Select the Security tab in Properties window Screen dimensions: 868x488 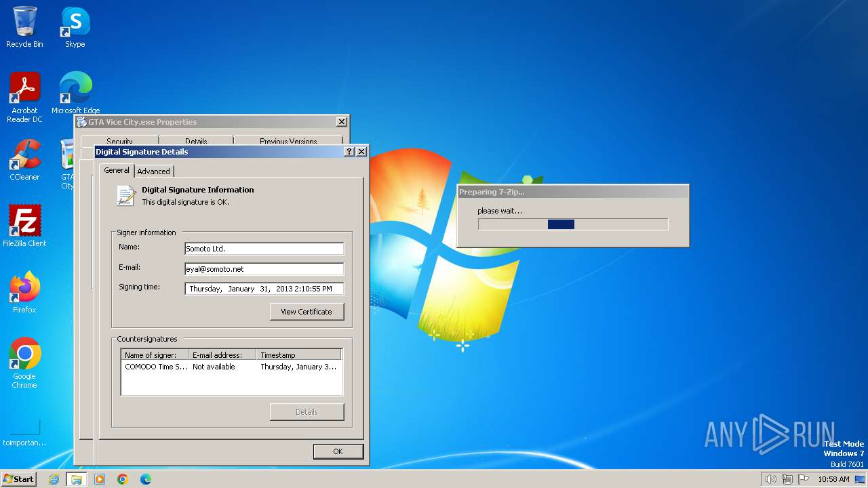click(119, 141)
